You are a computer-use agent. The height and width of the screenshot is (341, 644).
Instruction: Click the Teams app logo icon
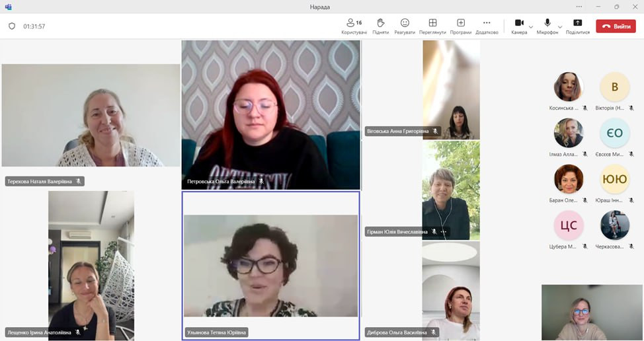(x=8, y=7)
